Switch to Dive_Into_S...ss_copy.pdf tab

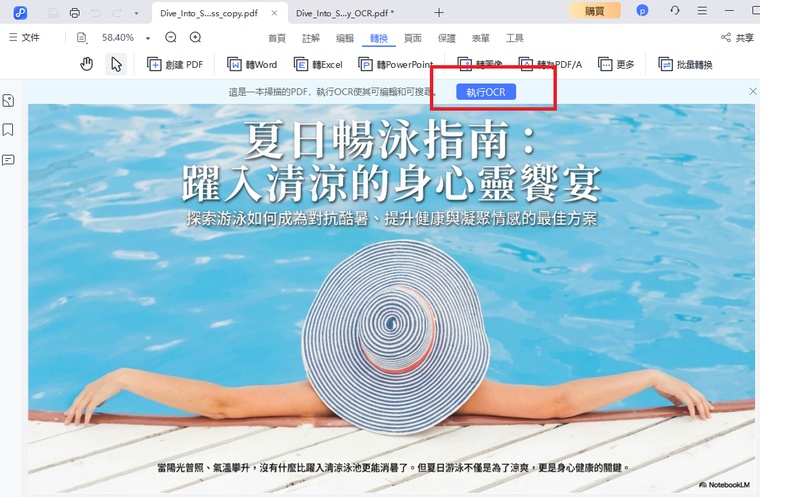tap(209, 13)
